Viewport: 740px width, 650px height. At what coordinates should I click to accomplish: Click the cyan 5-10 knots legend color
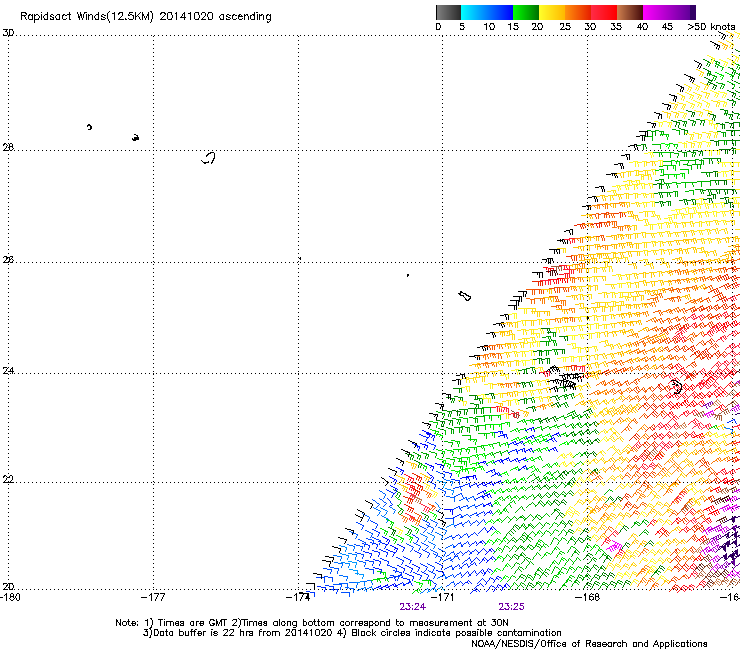pos(474,12)
